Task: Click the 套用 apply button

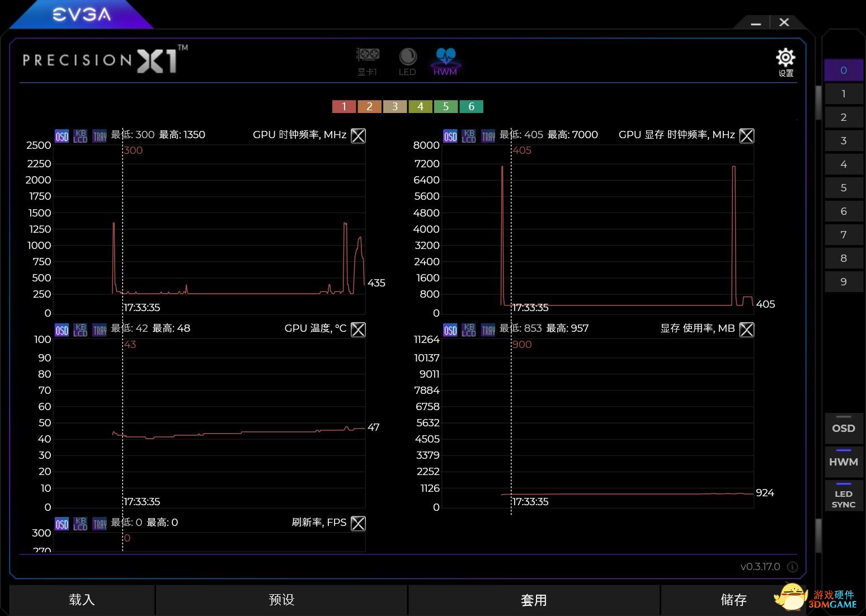Action: (x=534, y=600)
